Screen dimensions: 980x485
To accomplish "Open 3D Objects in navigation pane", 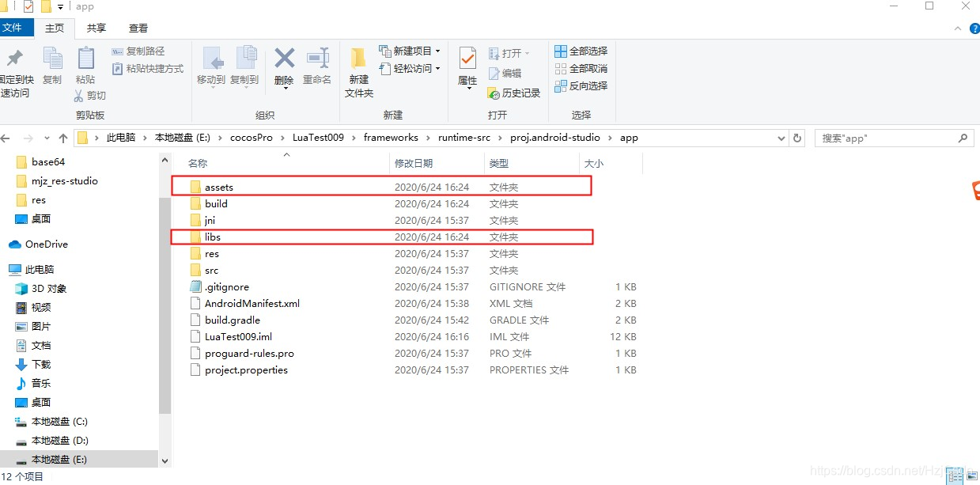I will pyautogui.click(x=49, y=288).
